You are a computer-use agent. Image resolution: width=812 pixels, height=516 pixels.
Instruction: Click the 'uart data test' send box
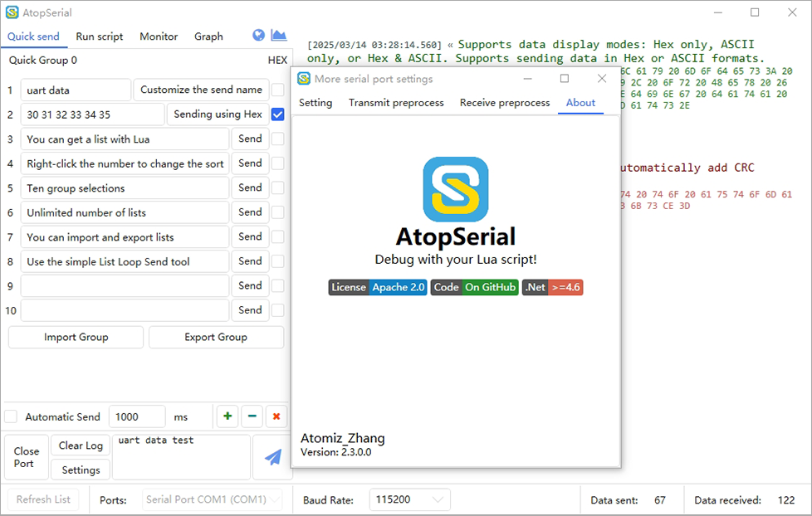[181, 457]
